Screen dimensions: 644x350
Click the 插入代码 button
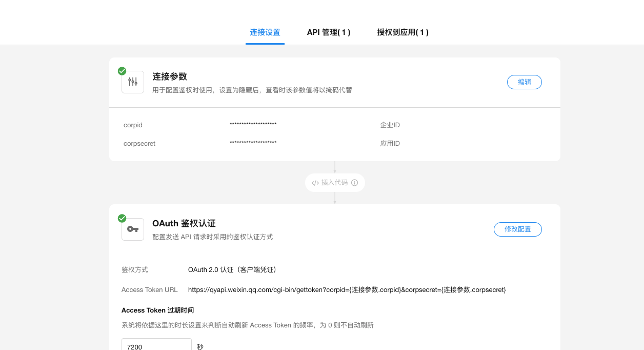click(335, 183)
